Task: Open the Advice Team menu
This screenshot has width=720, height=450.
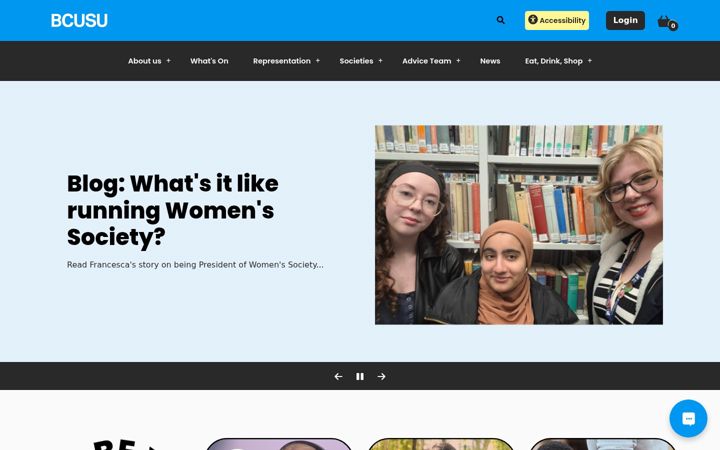Action: click(427, 61)
